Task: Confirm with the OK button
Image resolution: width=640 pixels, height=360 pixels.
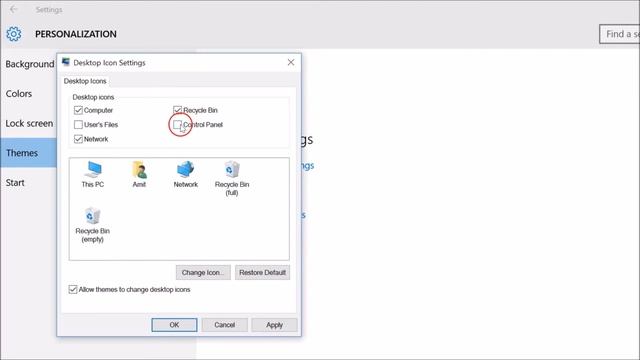Action: tap(174, 325)
